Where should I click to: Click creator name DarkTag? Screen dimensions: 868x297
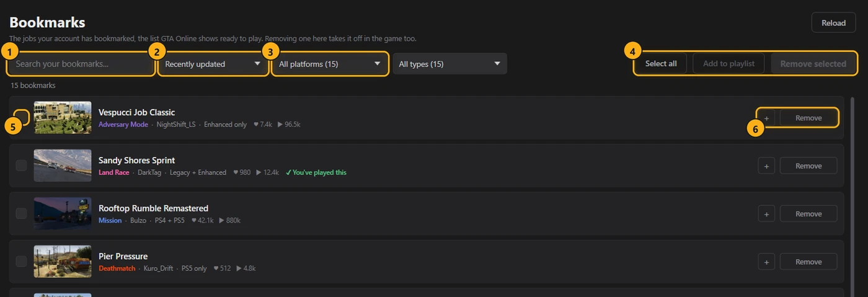point(150,172)
